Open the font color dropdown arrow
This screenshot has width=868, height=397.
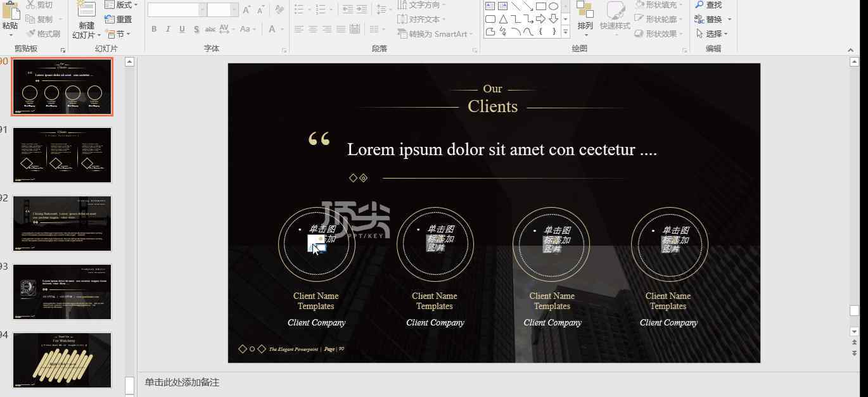coord(283,29)
